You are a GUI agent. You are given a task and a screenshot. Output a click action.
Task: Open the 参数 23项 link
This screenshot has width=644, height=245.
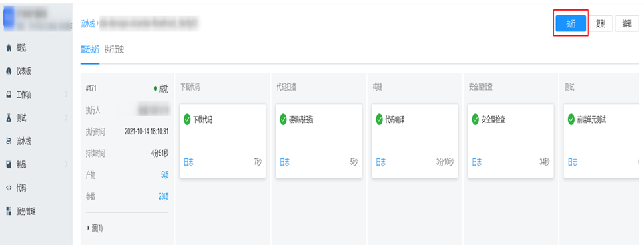pos(163,197)
